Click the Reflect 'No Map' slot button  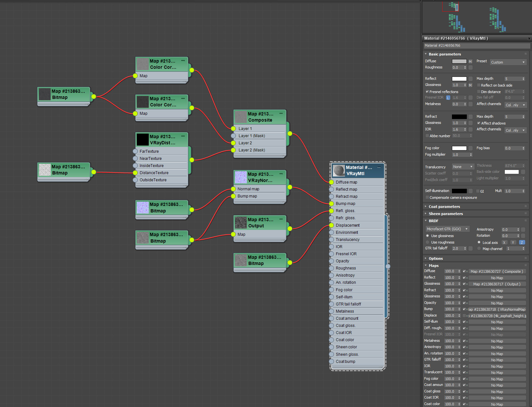[497, 278]
